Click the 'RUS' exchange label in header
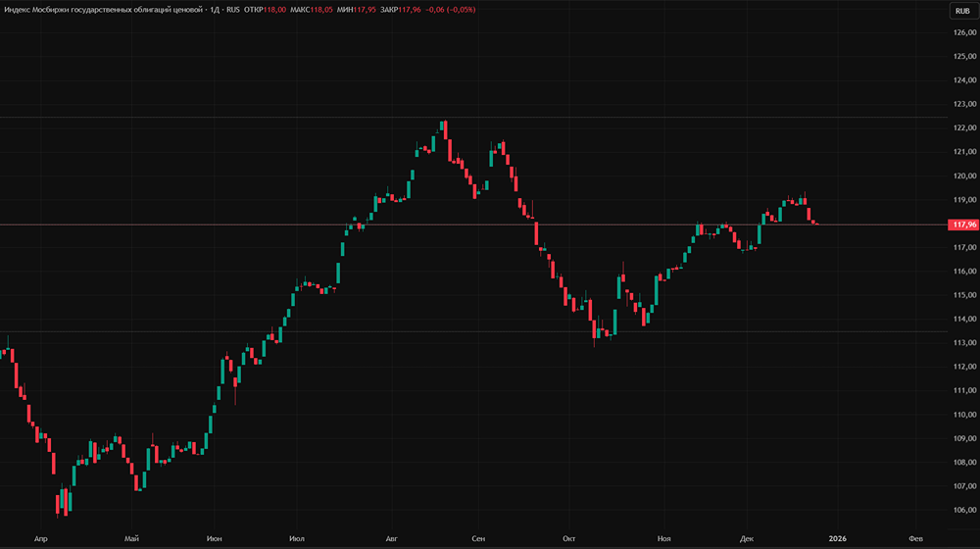Screen dimensions: 980x549 coord(233,10)
